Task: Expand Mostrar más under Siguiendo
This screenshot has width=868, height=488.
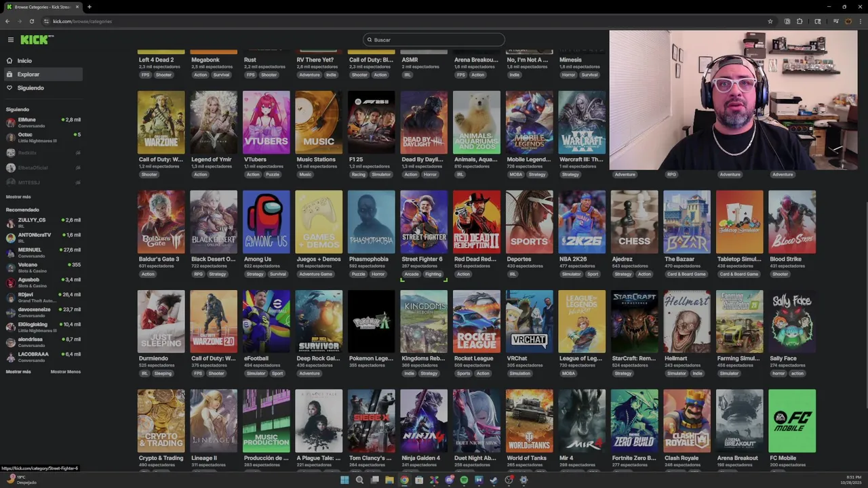Action: pos(18,197)
